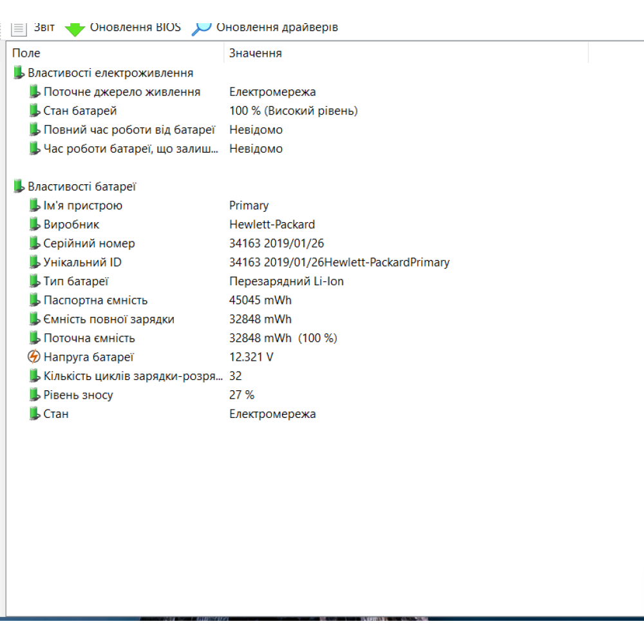Click Електромережа value in bottom Стан row
The width and height of the screenshot is (644, 644).
(x=272, y=413)
